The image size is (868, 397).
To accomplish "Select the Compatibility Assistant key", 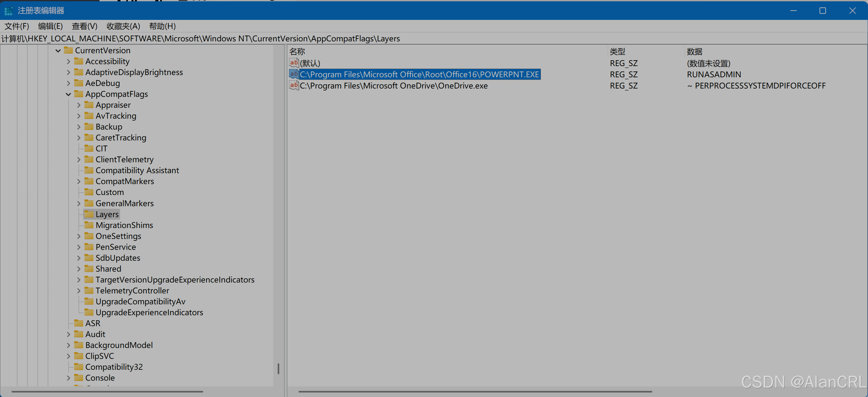I will tap(137, 170).
